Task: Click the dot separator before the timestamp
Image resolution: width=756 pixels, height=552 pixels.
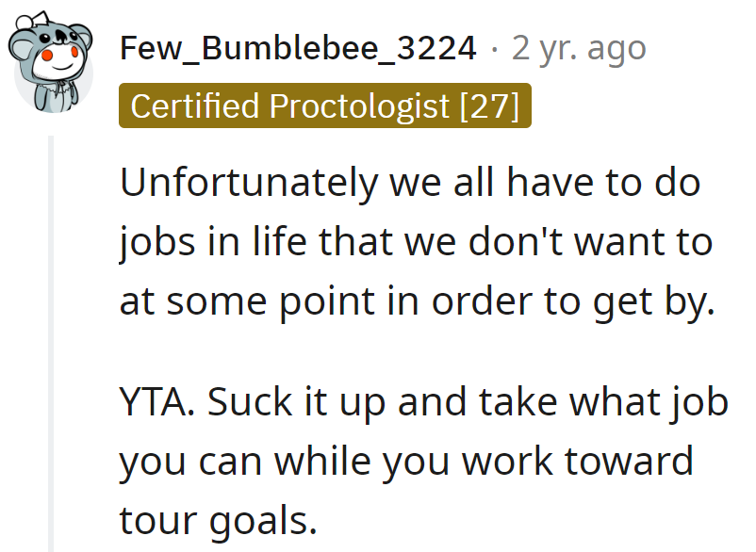Action: coord(495,47)
